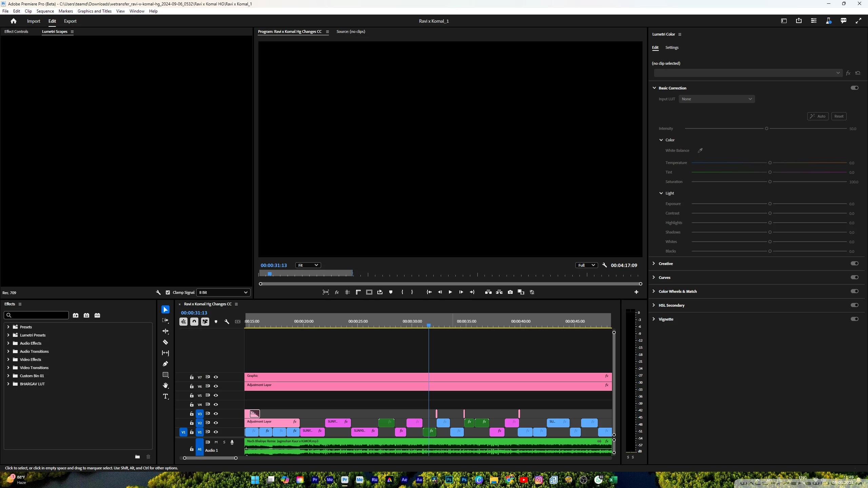Screen dimensions: 868x488
Task: Open the Sequence menu
Action: click(45, 11)
